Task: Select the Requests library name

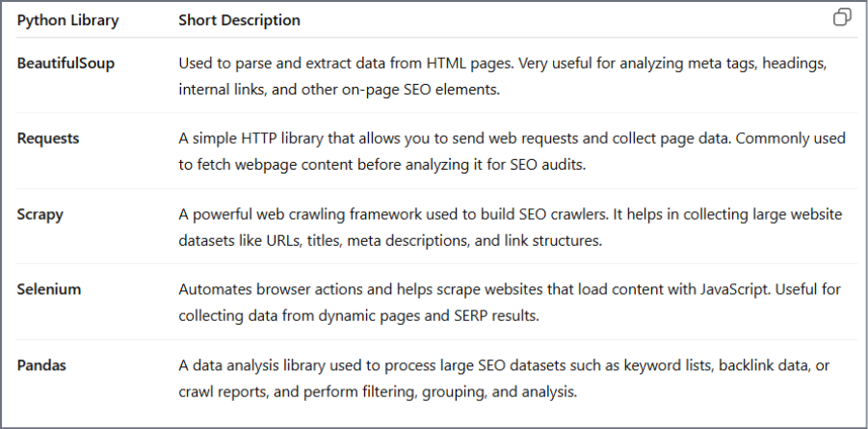Action: click(48, 138)
